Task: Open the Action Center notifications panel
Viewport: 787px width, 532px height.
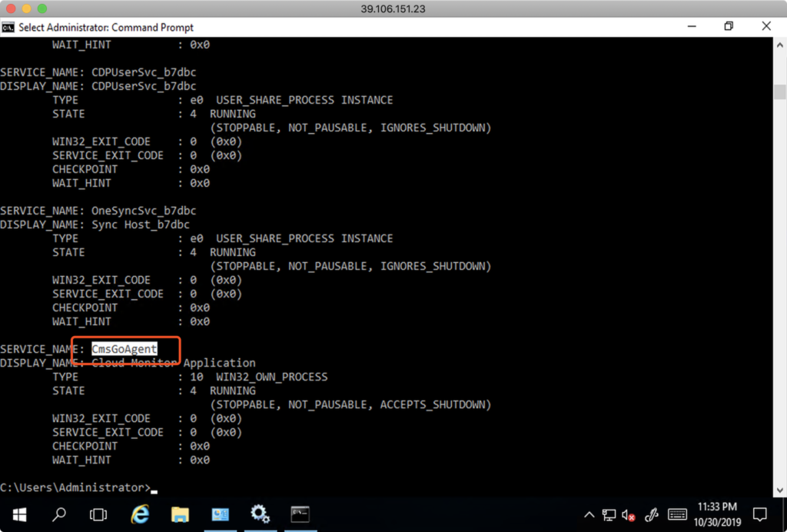Action: tap(759, 514)
